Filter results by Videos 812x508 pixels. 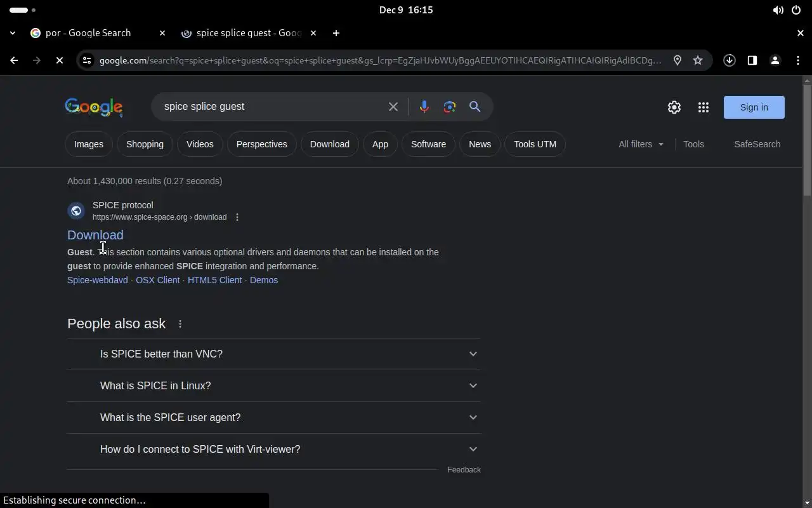[x=200, y=144]
